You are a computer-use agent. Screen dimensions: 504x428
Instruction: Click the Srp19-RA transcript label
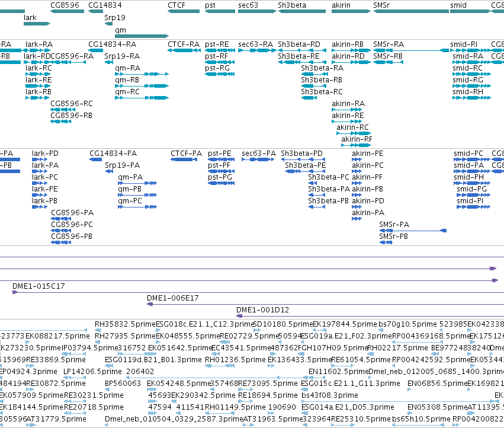[x=122, y=56]
